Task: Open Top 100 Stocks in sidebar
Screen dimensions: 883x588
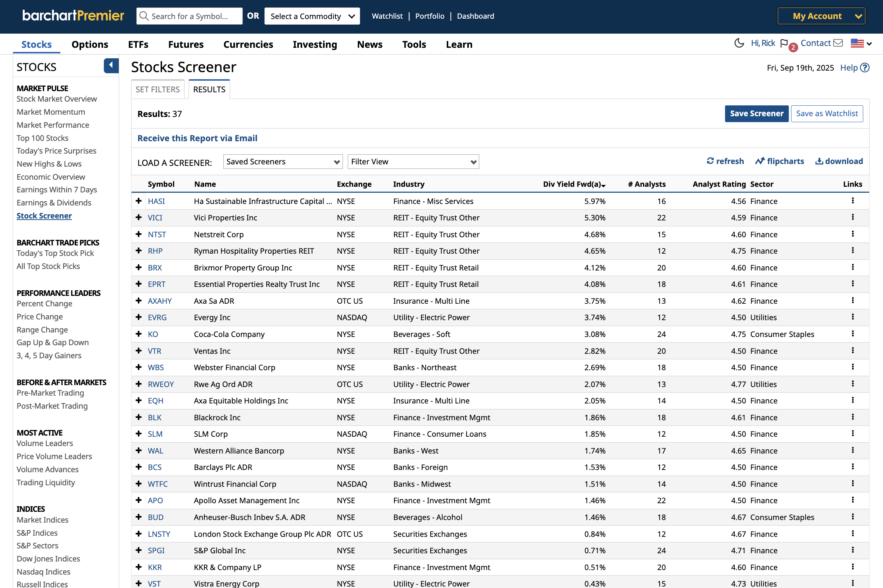Action: coord(42,138)
